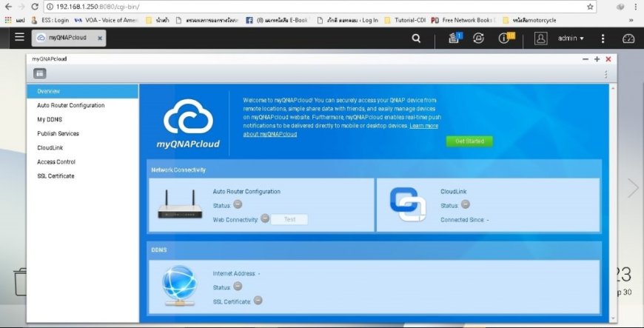Open event notifications info icon
Viewport: 644px width, 328px height.
pyautogui.click(x=505, y=38)
